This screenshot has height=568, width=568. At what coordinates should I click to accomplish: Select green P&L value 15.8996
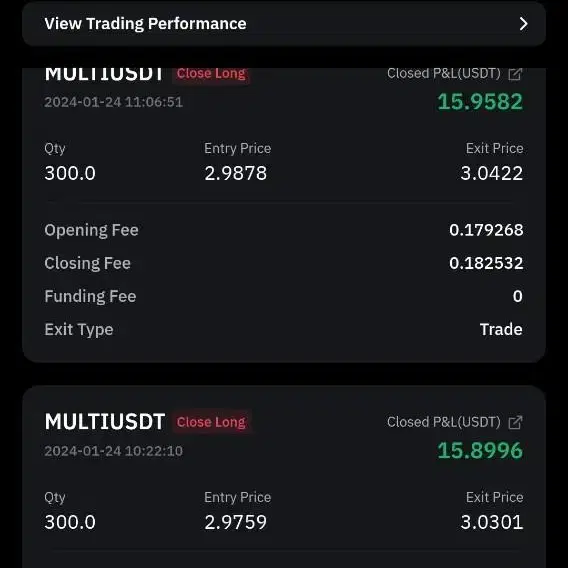tap(480, 451)
